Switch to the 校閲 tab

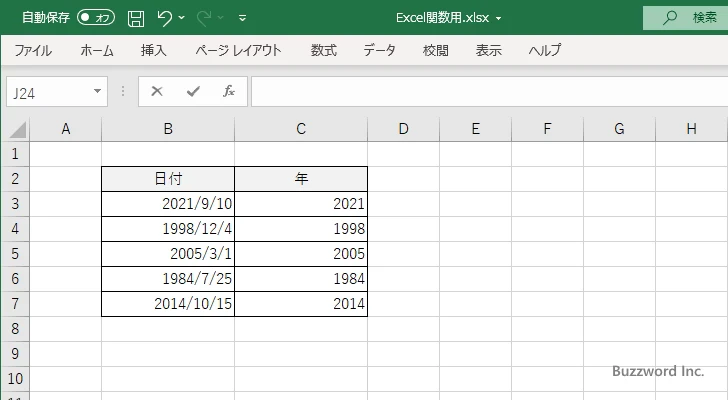(436, 50)
